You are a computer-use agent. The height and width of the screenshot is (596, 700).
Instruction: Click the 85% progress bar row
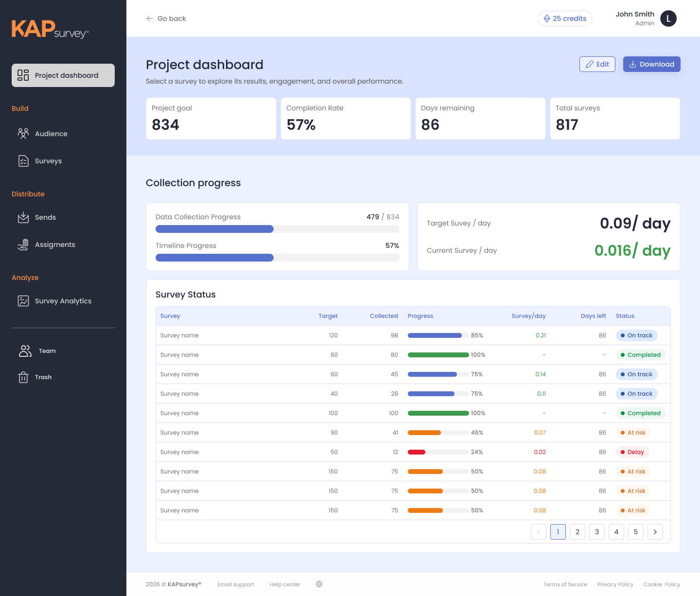coord(438,335)
